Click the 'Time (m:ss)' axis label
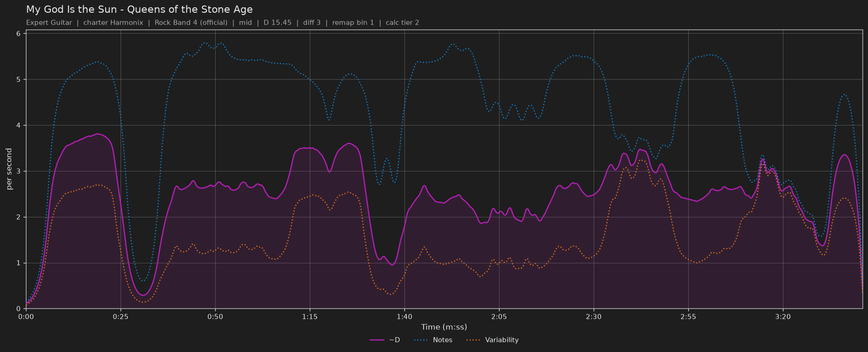The width and height of the screenshot is (868, 352). [x=444, y=327]
